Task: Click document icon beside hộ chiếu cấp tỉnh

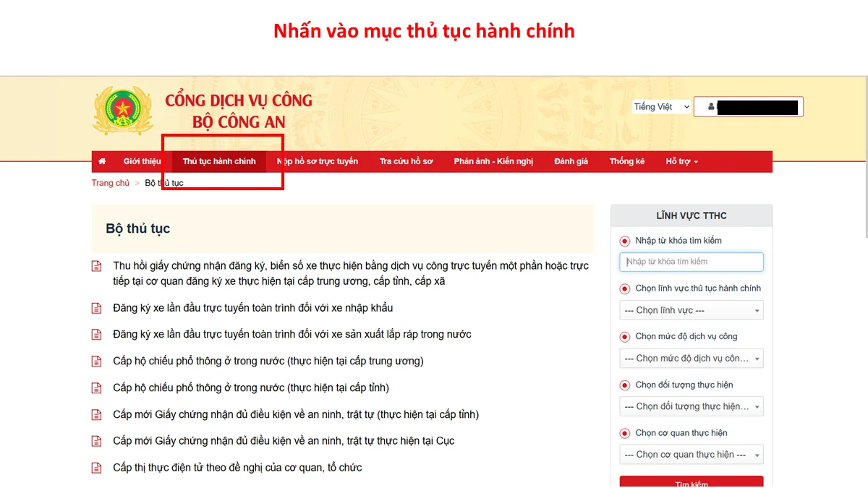Action: (96, 388)
